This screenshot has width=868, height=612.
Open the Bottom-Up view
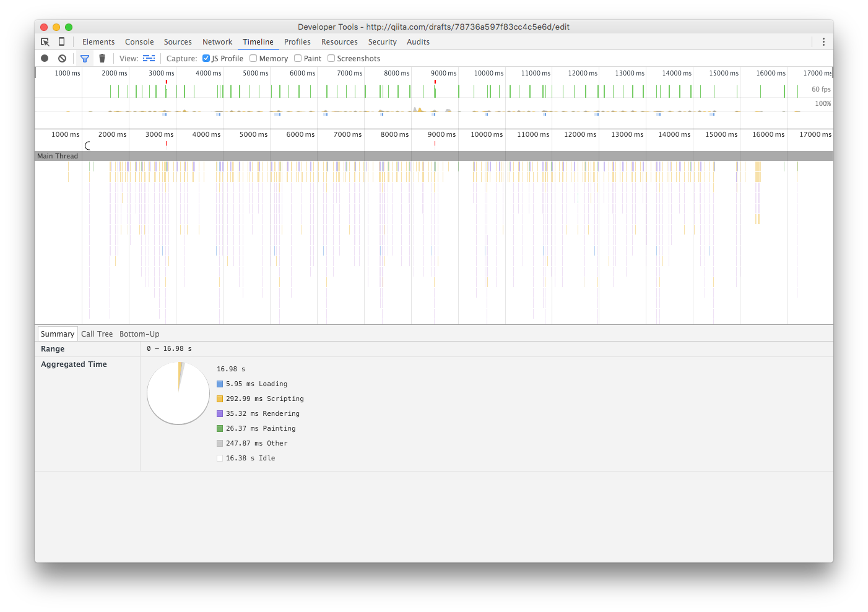139,334
